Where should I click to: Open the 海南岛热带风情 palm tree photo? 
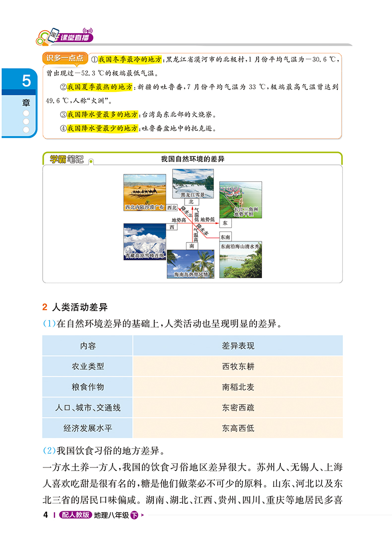pos(191,264)
